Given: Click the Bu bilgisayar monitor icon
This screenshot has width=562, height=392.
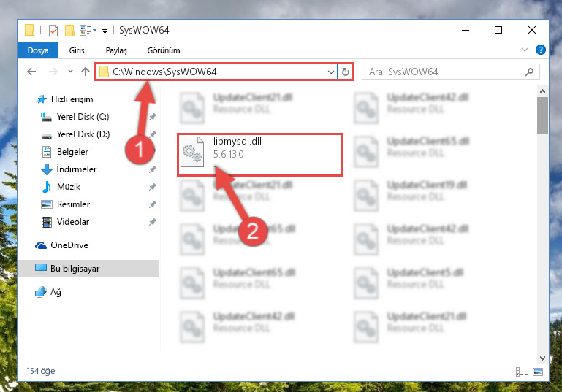Looking at the screenshot, I should point(41,269).
